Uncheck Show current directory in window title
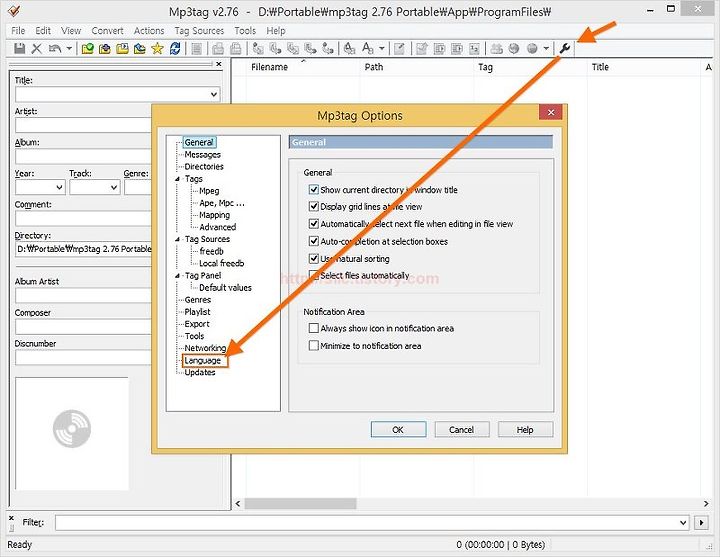The height and width of the screenshot is (557, 720). pos(314,189)
